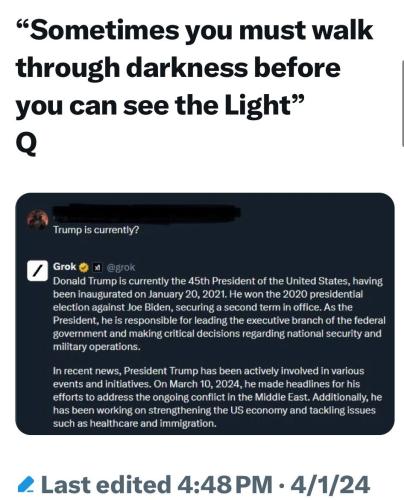
Task: Click the 4/1/24 post date
Action: [x=330, y=485]
